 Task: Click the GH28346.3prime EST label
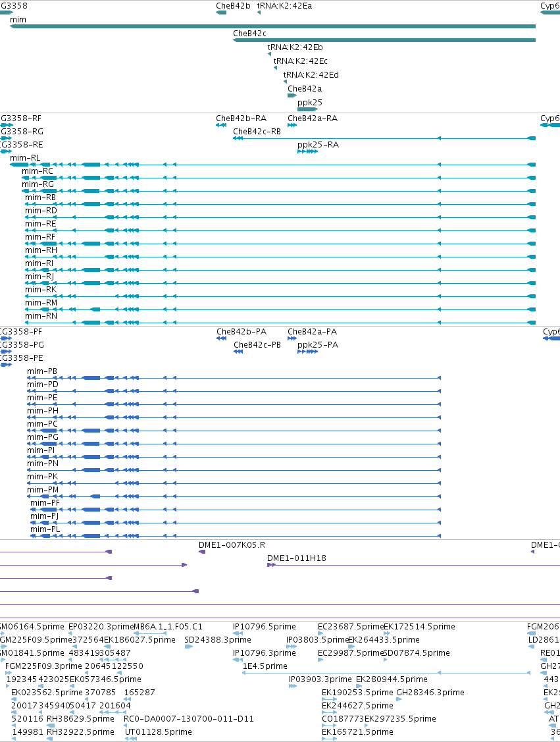point(430,693)
